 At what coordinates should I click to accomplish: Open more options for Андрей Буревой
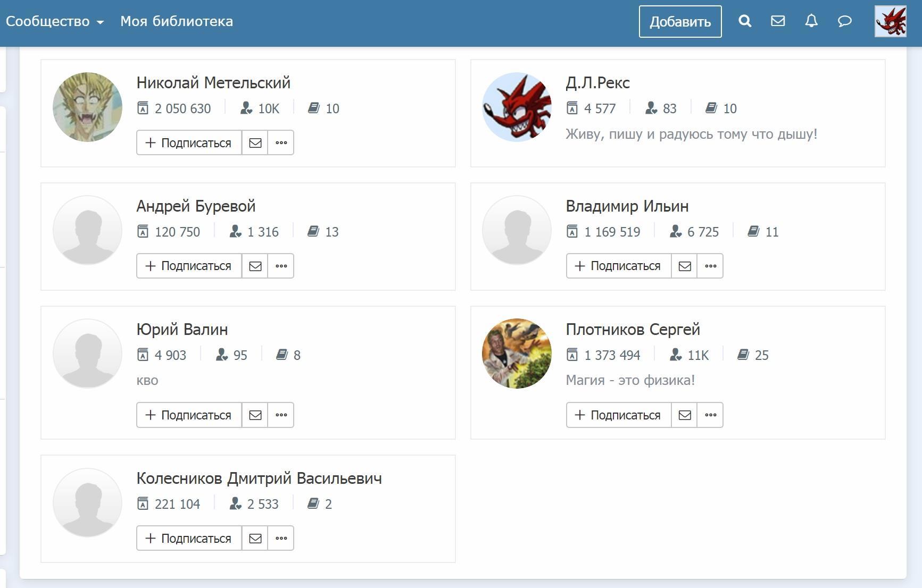(x=281, y=266)
